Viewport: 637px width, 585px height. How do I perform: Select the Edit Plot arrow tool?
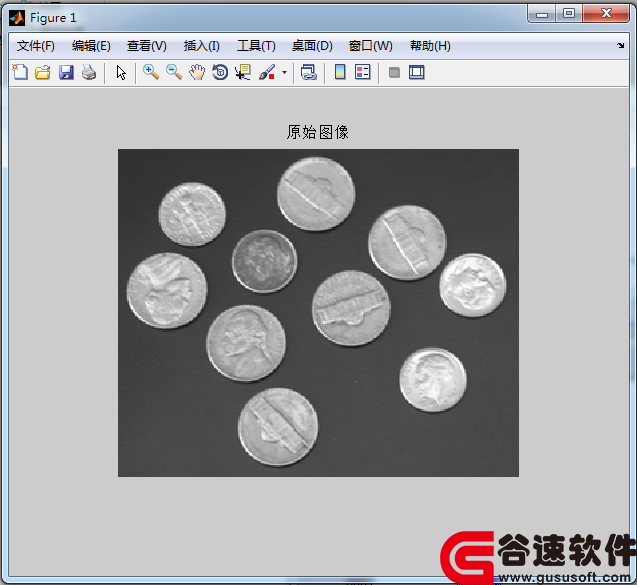(x=121, y=72)
